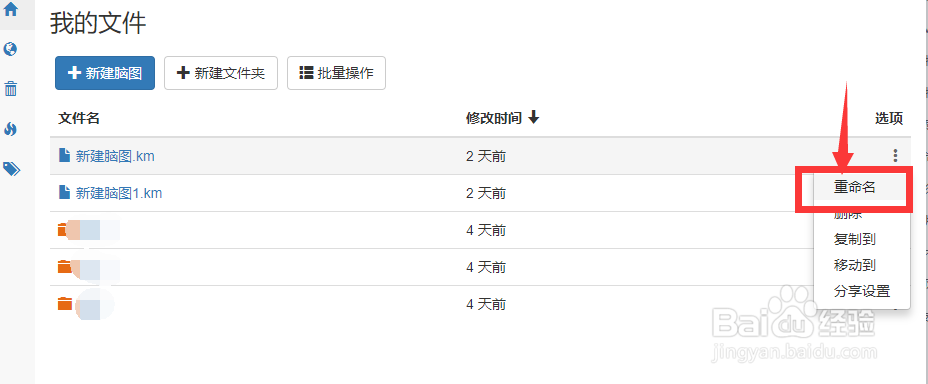928x384 pixels.
Task: Open 分享设置 from context menu
Action: (862, 291)
